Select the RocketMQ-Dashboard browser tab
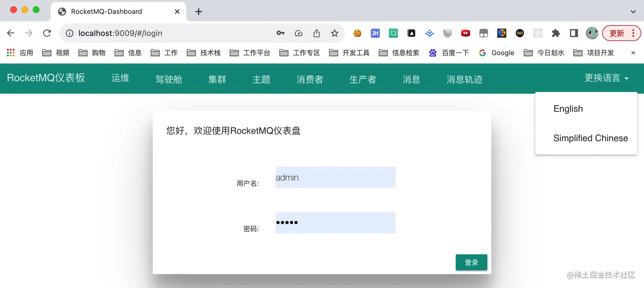 [x=118, y=12]
